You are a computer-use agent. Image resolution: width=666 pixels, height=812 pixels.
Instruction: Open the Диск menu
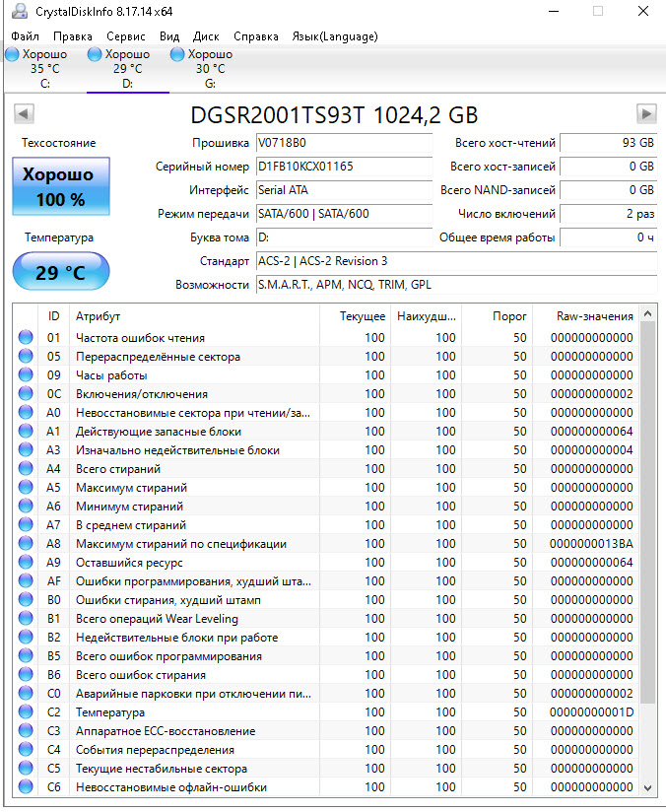pos(206,36)
